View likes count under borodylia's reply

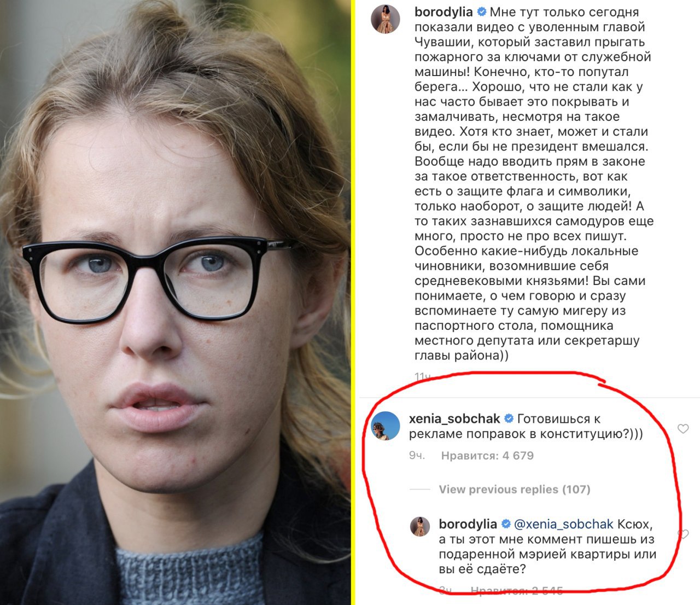(x=517, y=590)
